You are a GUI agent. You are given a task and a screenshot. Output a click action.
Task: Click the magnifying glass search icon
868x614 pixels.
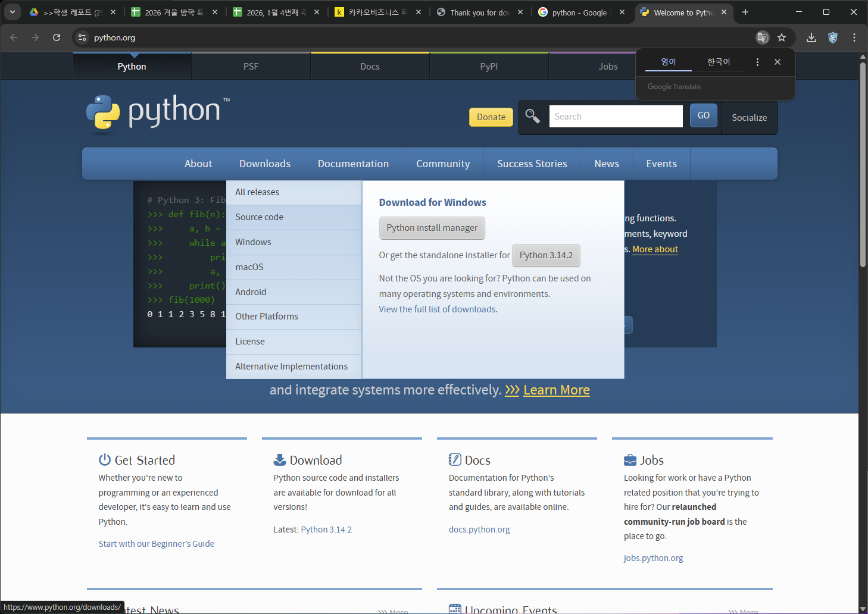532,116
